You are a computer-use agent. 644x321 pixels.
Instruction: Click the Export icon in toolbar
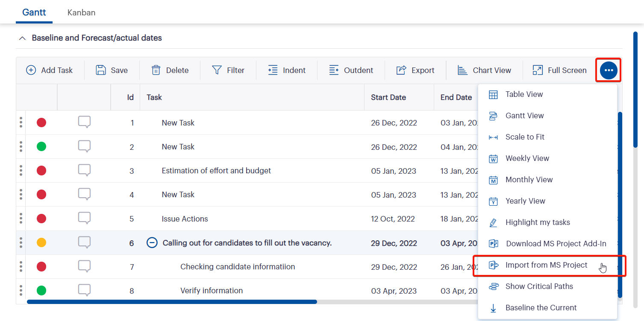pos(401,70)
